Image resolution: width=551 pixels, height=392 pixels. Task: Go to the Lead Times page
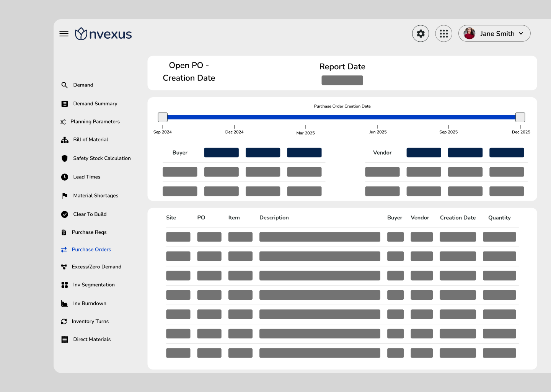click(87, 177)
